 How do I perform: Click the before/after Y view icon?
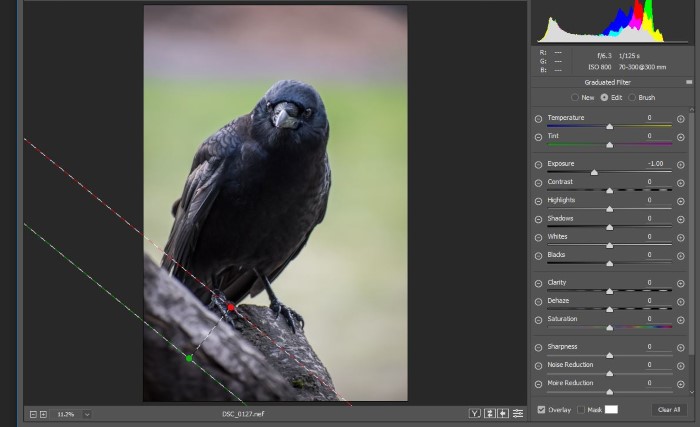click(x=475, y=413)
